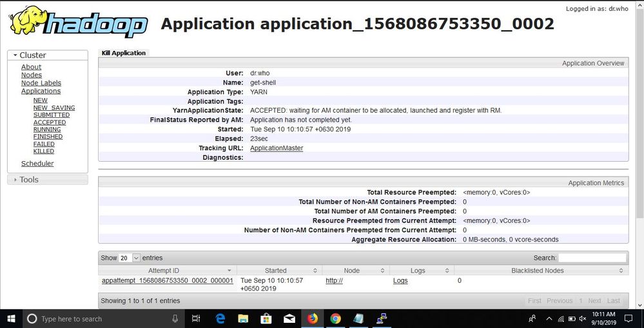The width and height of the screenshot is (644, 328).
Task: Open the Windows Start menu
Action: (11, 318)
